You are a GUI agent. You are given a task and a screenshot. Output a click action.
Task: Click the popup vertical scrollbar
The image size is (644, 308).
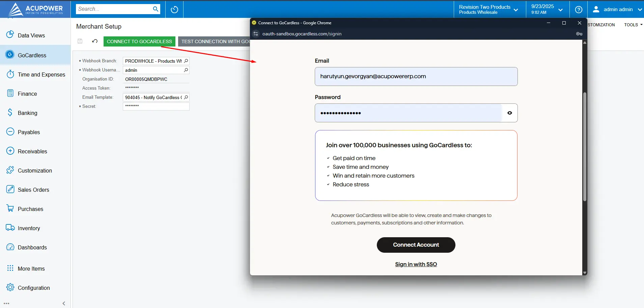(x=585, y=147)
